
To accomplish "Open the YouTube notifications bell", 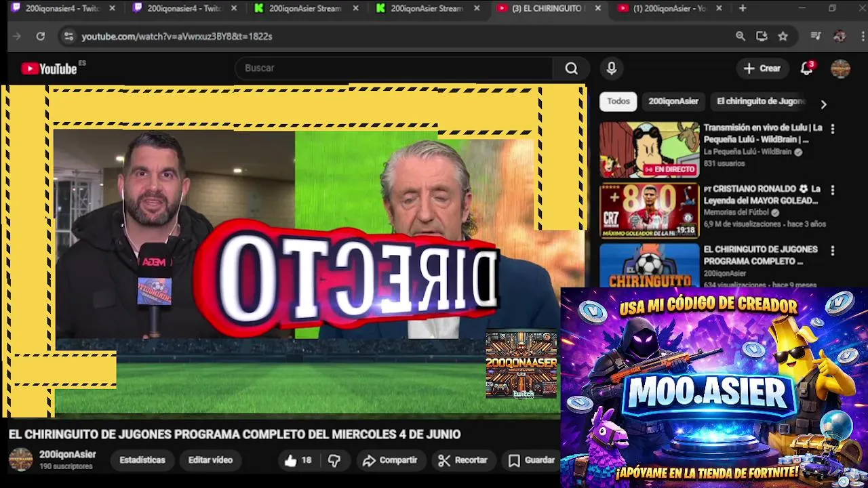I will pyautogui.click(x=806, y=68).
